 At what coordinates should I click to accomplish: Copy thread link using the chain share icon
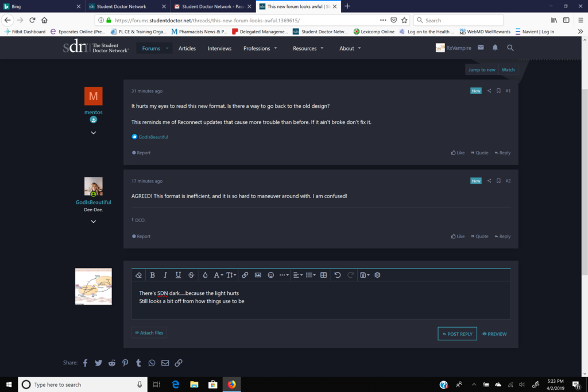[179, 363]
